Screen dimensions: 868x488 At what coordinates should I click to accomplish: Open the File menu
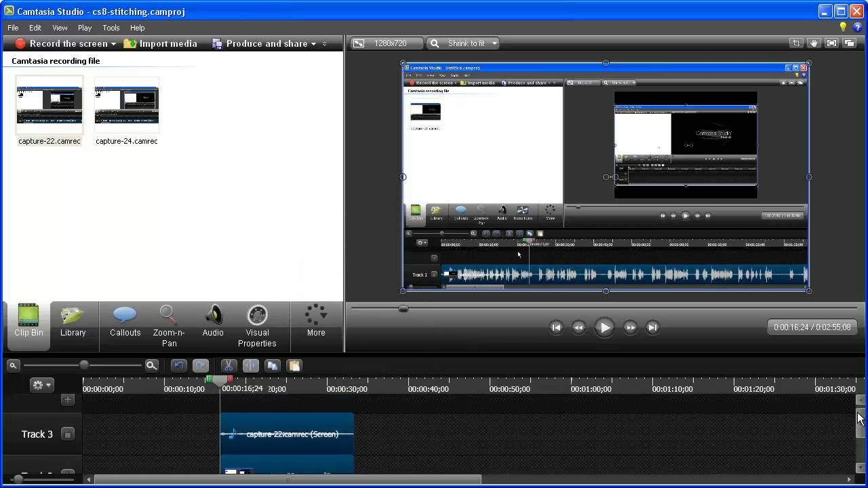click(13, 28)
